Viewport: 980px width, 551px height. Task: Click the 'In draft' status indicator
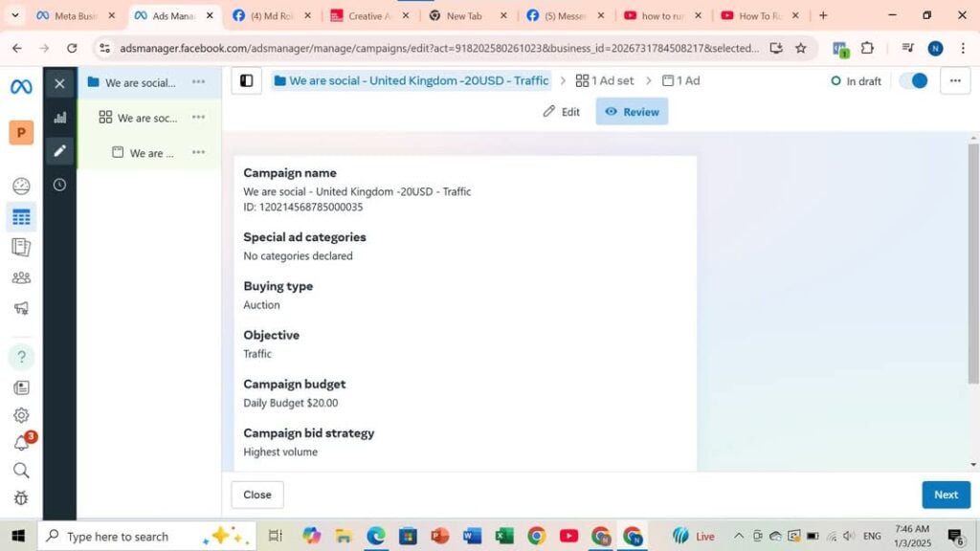[856, 81]
